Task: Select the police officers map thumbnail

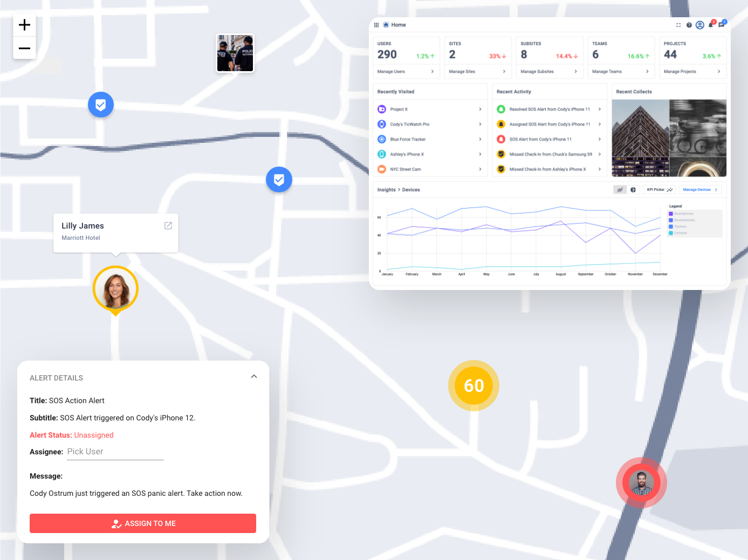Action: pos(235,53)
